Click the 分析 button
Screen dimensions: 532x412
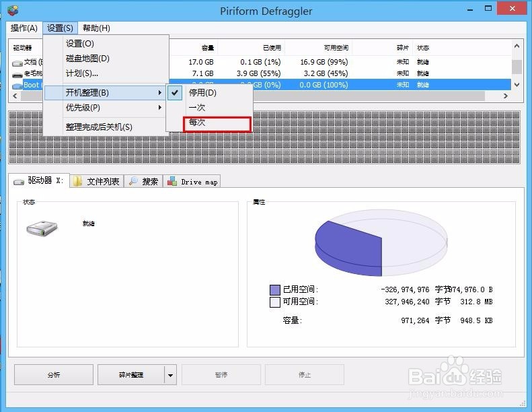(54, 375)
